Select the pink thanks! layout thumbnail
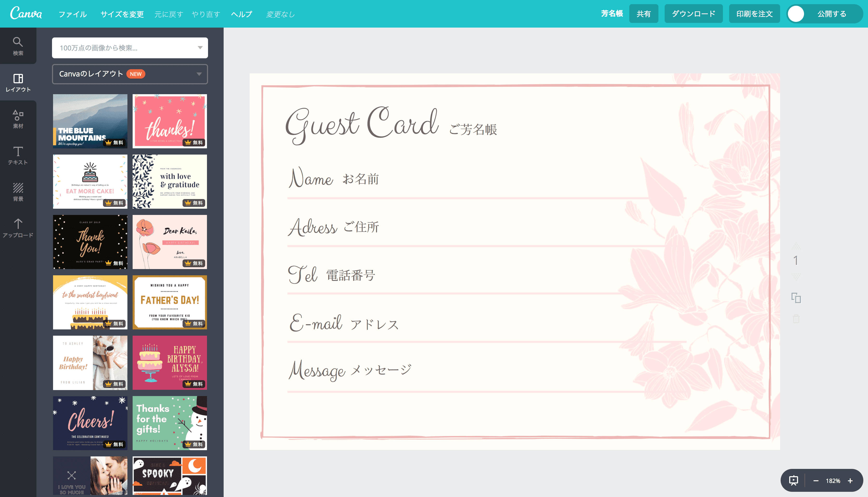 point(170,121)
